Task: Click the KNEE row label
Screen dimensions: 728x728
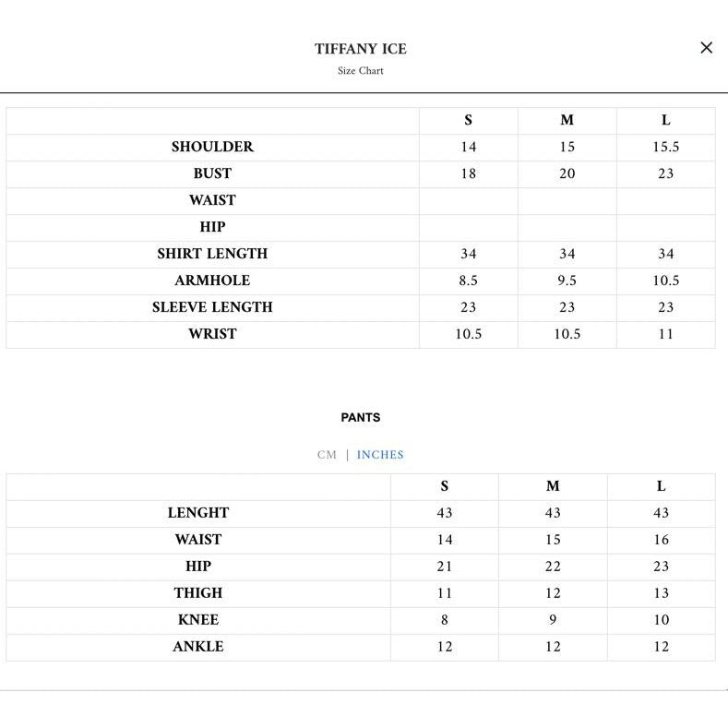Action: click(198, 620)
